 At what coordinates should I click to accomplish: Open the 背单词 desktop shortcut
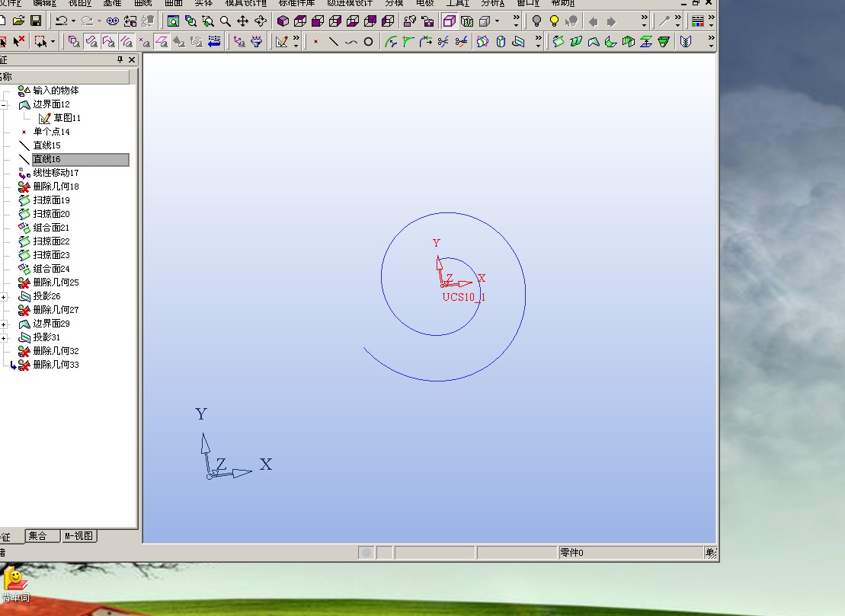pyautogui.click(x=16, y=584)
